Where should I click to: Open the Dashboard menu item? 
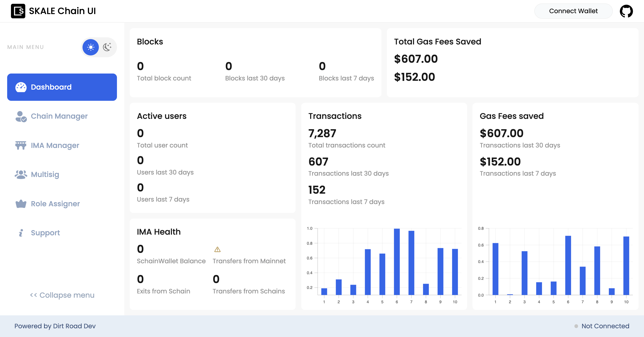(62, 87)
